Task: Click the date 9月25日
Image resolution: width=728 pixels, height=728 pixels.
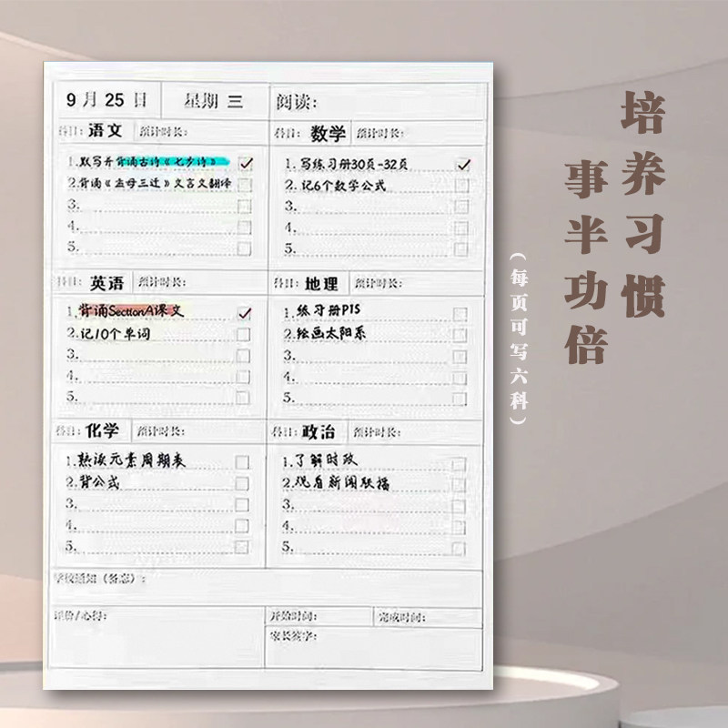Action: (106, 100)
